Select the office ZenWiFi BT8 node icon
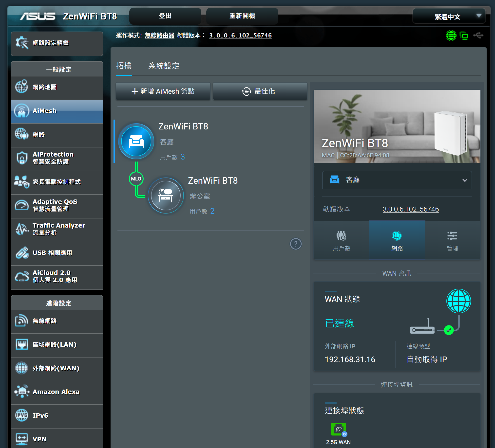 166,196
